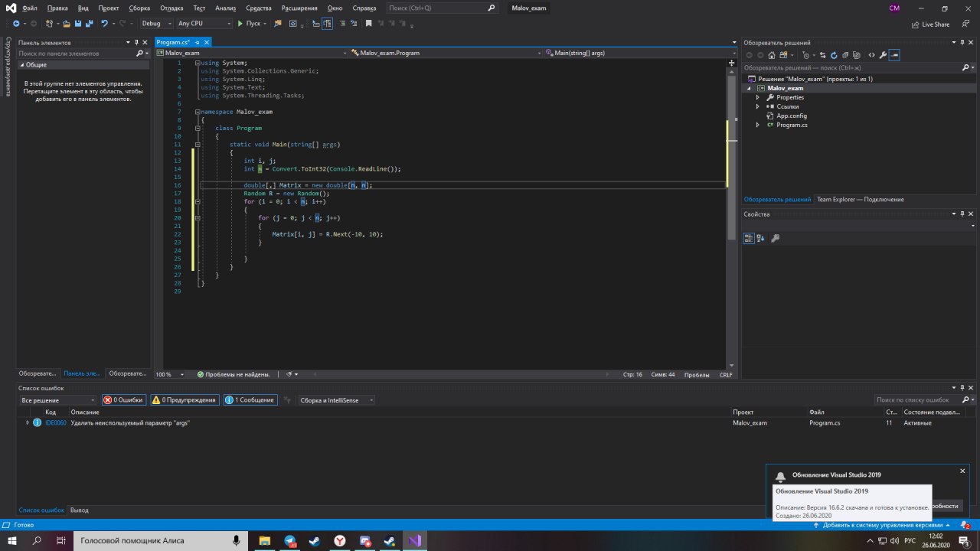Open the 100 % zoom dropdown
This screenshot has width=980, height=551.
tap(169, 374)
